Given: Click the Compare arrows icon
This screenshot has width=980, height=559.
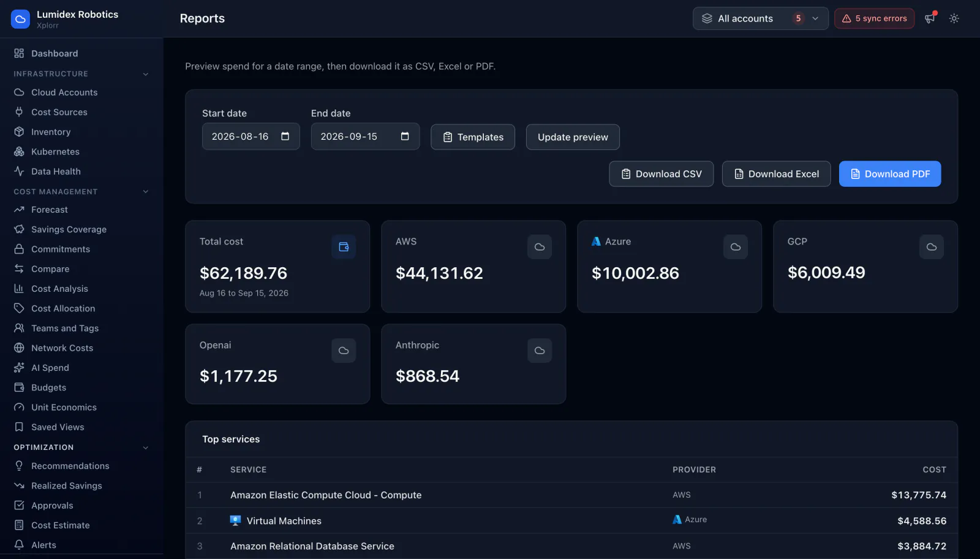Looking at the screenshot, I should [19, 268].
